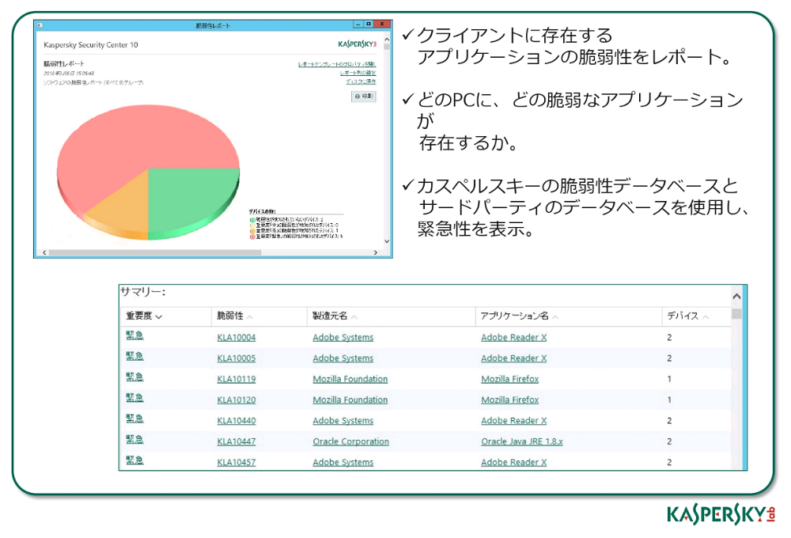Sort the summary by the 脆弱性 column header
791x538 pixels.
(235, 316)
